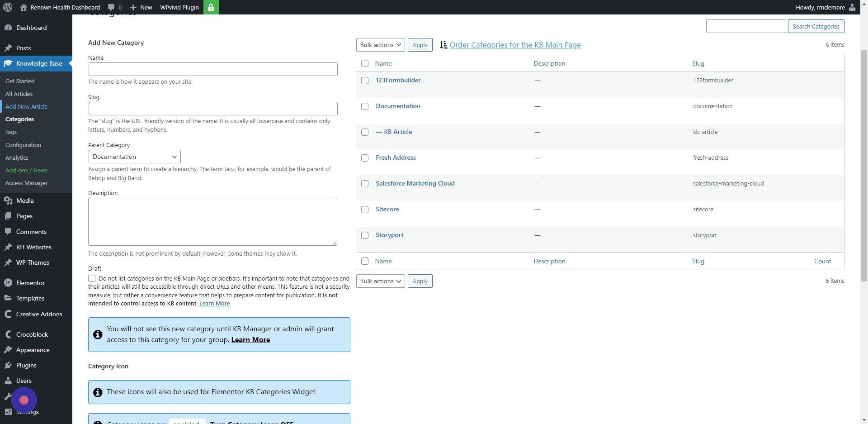Viewport: 868px width, 424px height.
Task: Open the Renown Health Dashboard home icon
Action: (24, 7)
